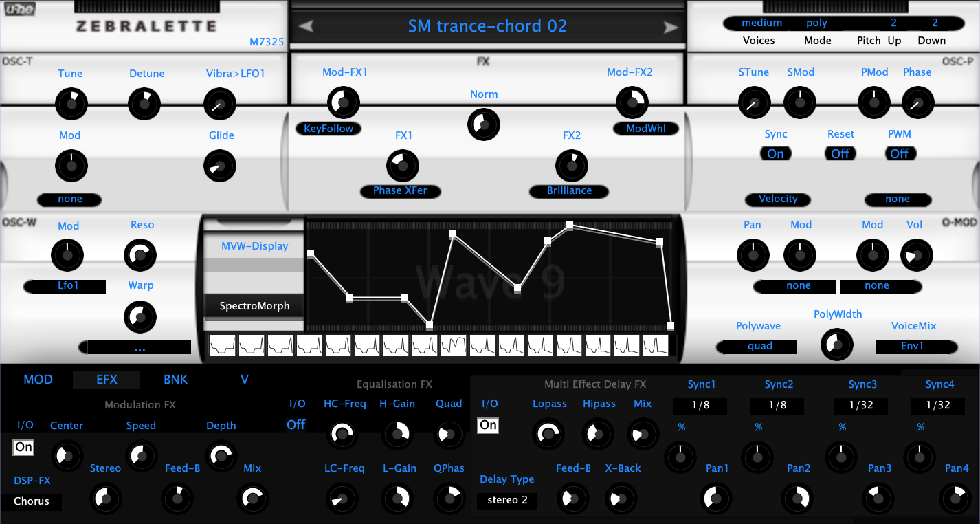
Task: Click the M7325 label
Action: [x=267, y=42]
